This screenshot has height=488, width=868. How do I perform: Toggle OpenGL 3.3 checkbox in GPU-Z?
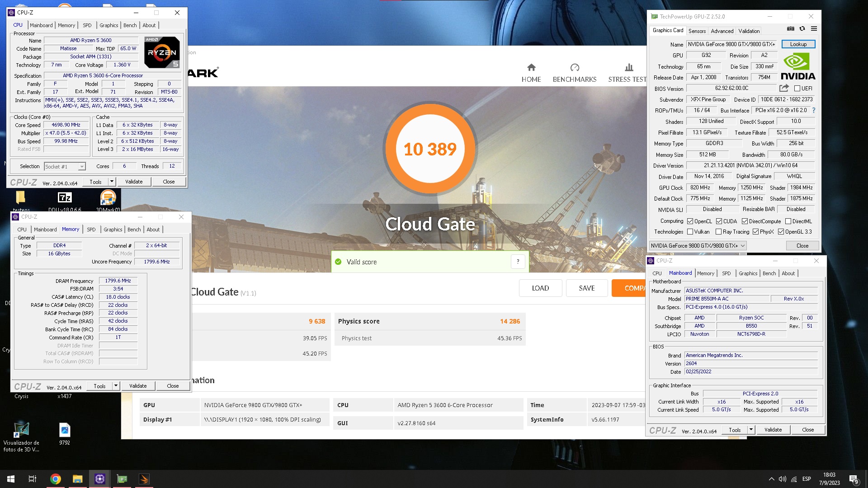point(781,232)
